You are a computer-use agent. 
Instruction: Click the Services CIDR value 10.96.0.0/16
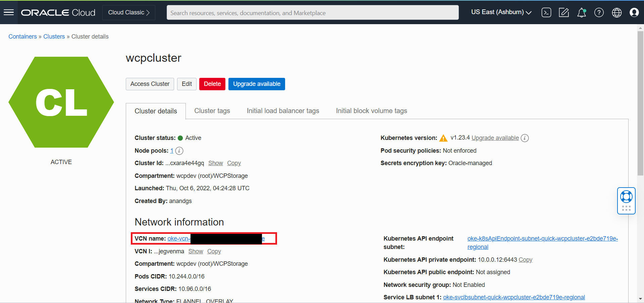tap(195, 289)
